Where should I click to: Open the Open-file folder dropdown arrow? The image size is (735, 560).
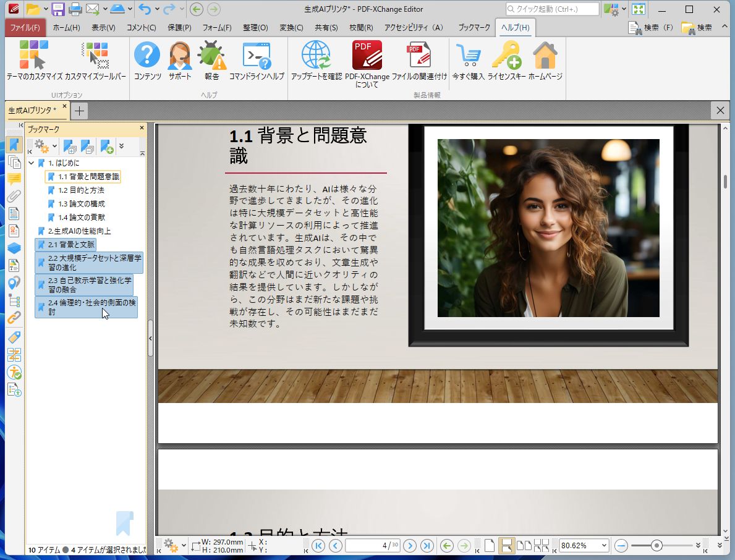[46, 9]
